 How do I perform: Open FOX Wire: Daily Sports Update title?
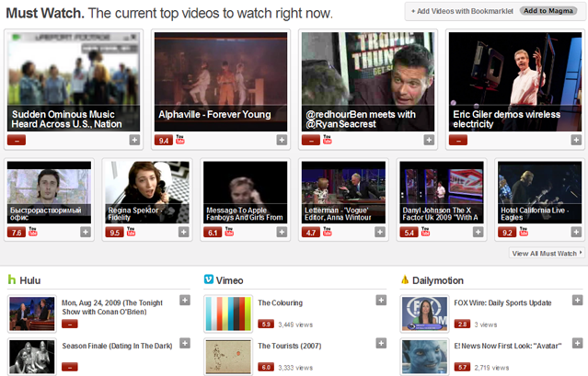pyautogui.click(x=502, y=303)
